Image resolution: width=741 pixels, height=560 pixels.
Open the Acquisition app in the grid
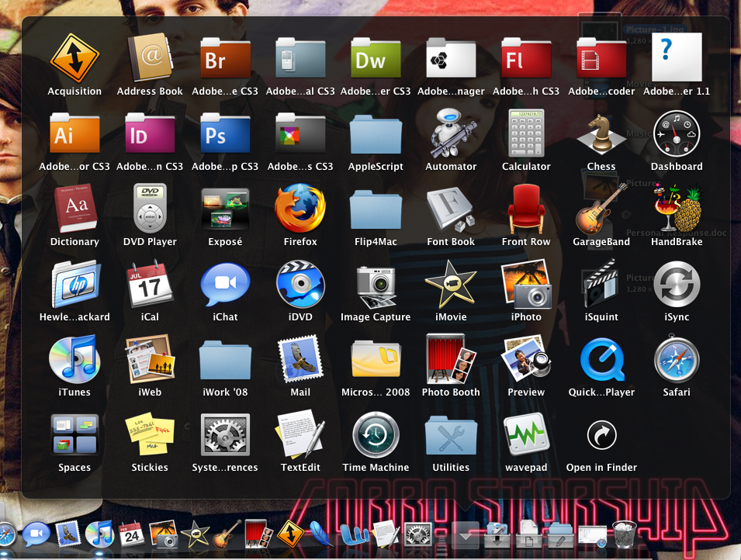point(74,57)
